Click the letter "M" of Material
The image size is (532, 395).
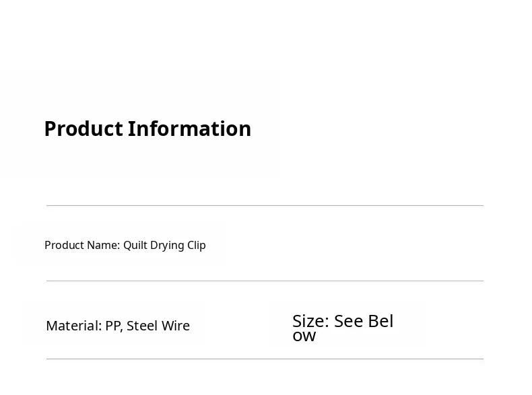51,326
